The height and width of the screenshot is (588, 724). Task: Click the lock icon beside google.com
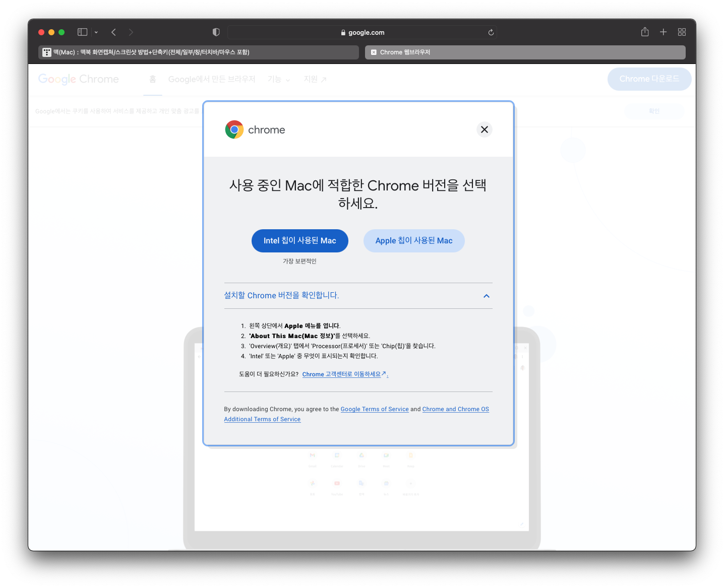343,33
